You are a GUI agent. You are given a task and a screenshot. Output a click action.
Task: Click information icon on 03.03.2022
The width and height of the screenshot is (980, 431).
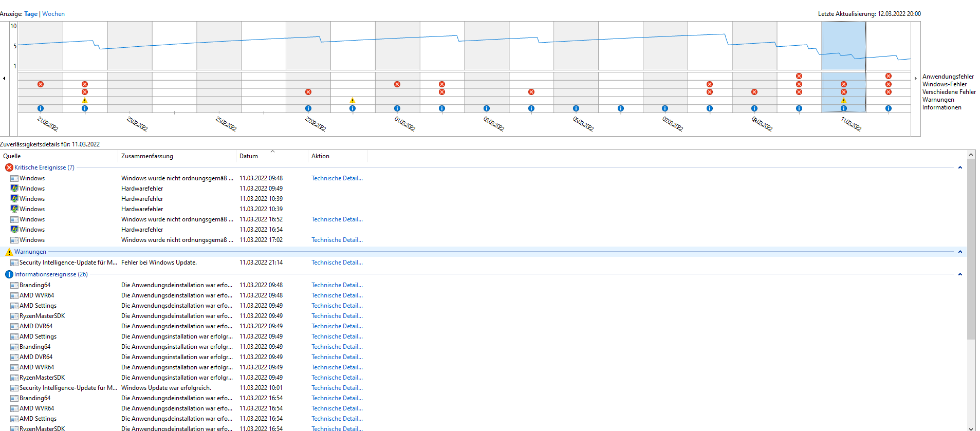tap(487, 108)
